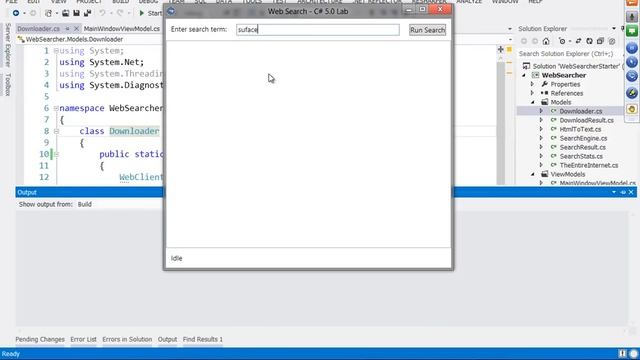Select the Downloader.cs editor tab
This screenshot has width=640, height=360.
coord(39,29)
